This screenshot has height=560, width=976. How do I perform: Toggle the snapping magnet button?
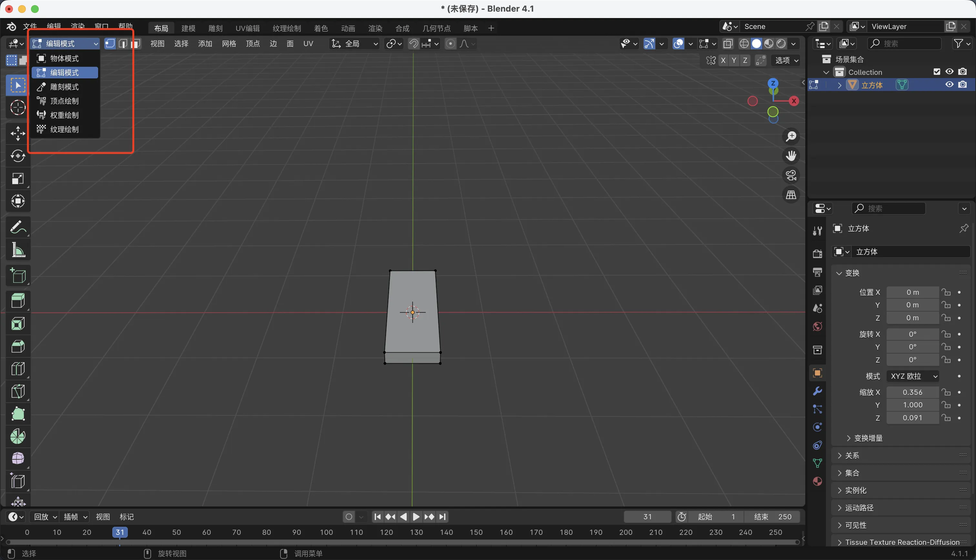(413, 44)
